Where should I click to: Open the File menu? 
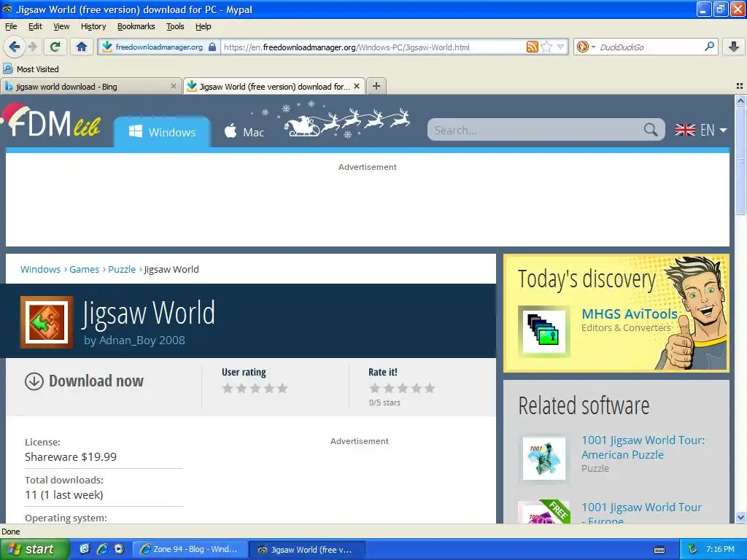point(10,26)
